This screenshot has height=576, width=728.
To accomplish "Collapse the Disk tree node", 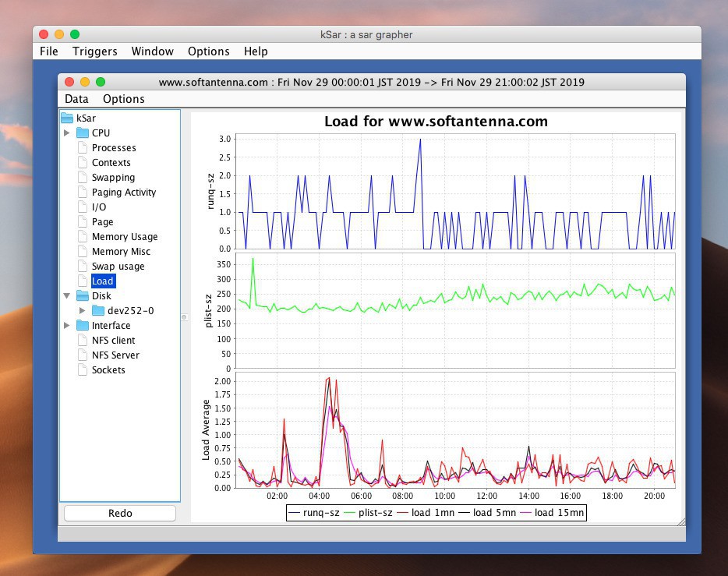I will click(x=67, y=295).
